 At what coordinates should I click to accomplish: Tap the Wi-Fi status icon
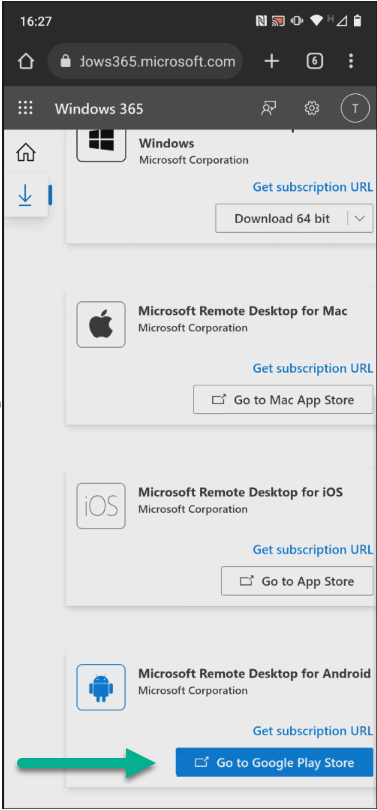[x=316, y=21]
